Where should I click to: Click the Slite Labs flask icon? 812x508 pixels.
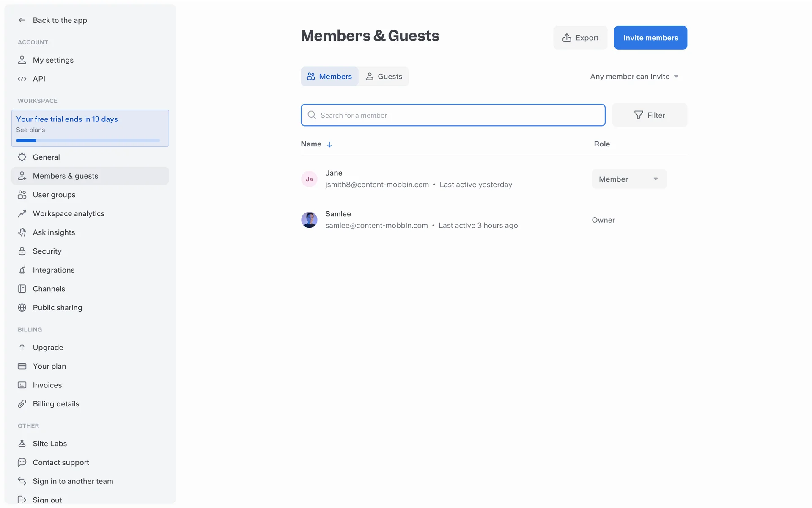pos(22,444)
